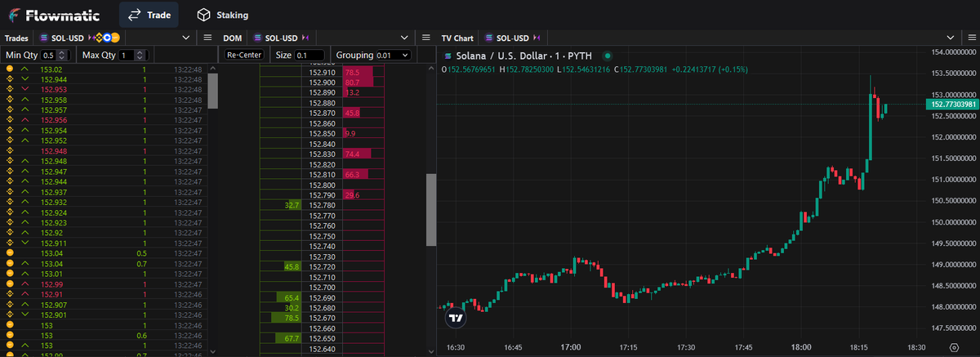The image size is (980, 357).
Task: Click the Binance icon in 152.932 row
Action: [x=10, y=202]
